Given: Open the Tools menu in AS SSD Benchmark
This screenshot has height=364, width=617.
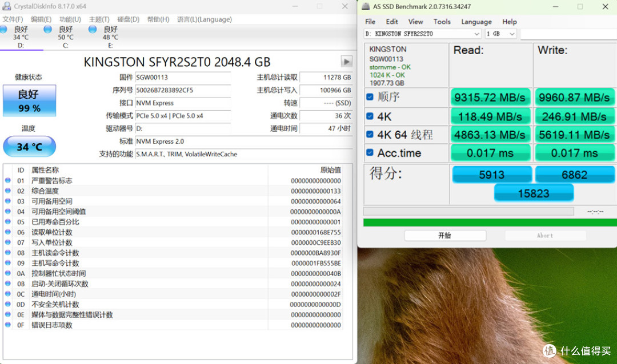Looking at the screenshot, I should tap(442, 22).
